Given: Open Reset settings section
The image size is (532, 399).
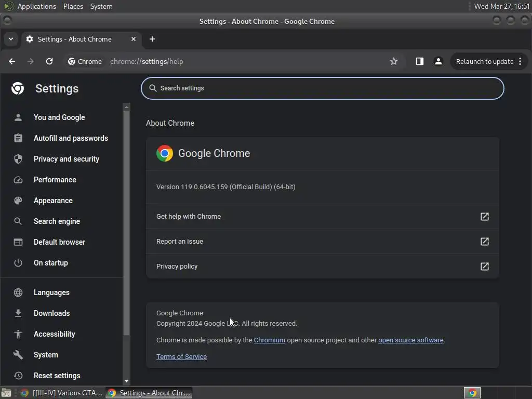Looking at the screenshot, I should [57, 376].
